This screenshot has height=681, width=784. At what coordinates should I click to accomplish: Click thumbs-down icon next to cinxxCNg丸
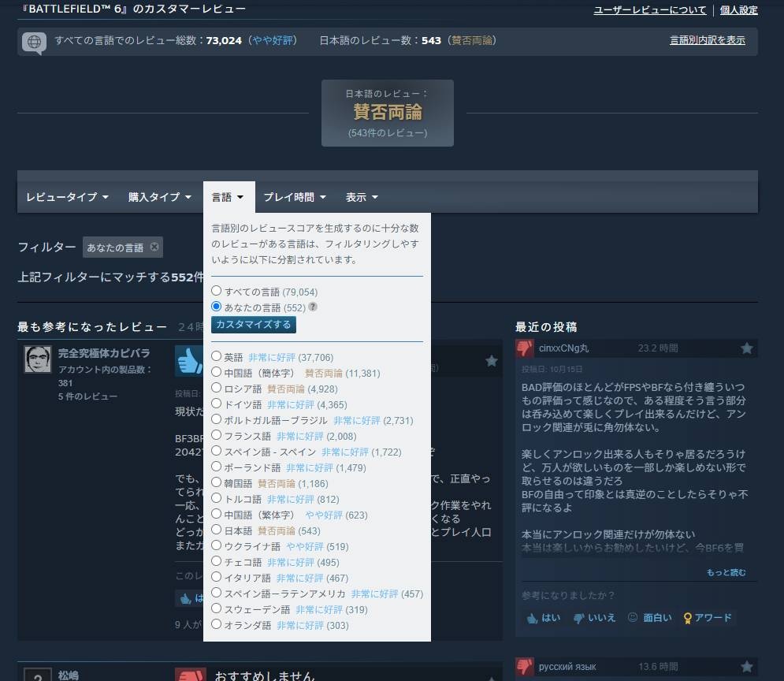tap(525, 348)
